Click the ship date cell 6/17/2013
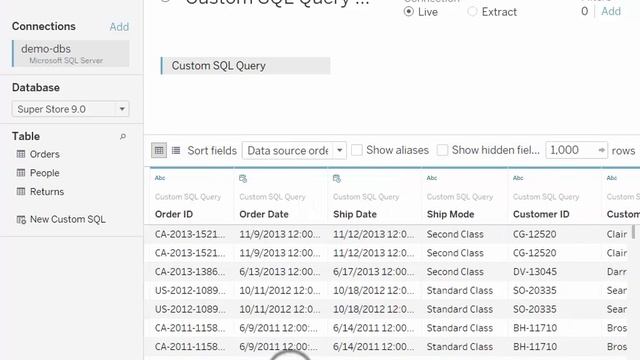The width and height of the screenshot is (640, 360). [x=373, y=272]
